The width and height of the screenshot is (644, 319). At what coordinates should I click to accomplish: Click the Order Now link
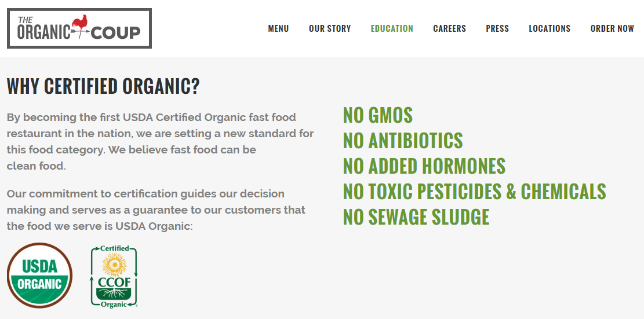[x=612, y=28]
